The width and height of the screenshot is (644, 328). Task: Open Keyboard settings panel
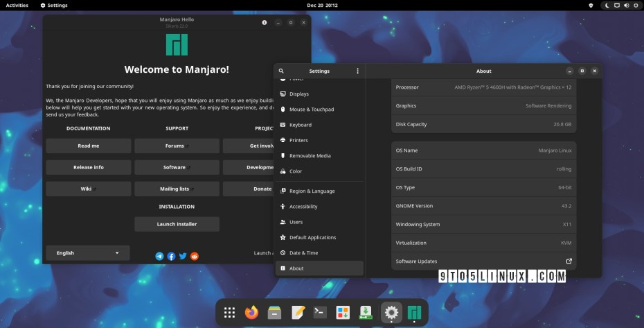tap(319, 125)
